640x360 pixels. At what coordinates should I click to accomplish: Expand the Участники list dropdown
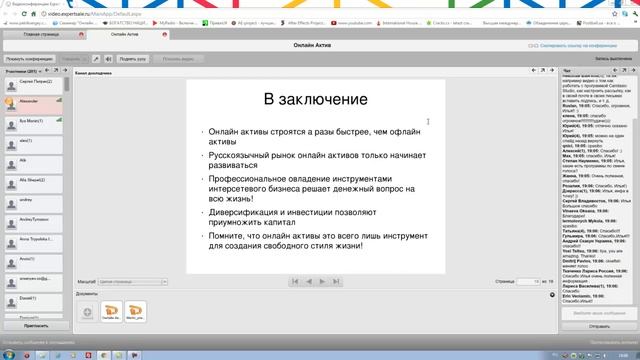[40, 71]
